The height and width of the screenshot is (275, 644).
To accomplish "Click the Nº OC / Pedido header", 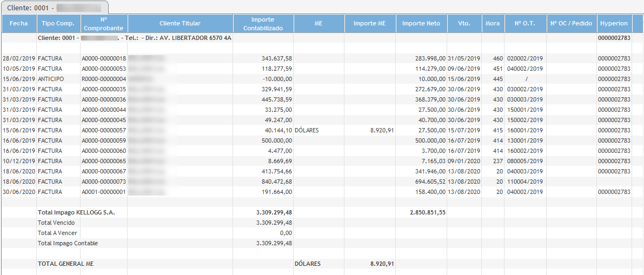I will pos(572,24).
